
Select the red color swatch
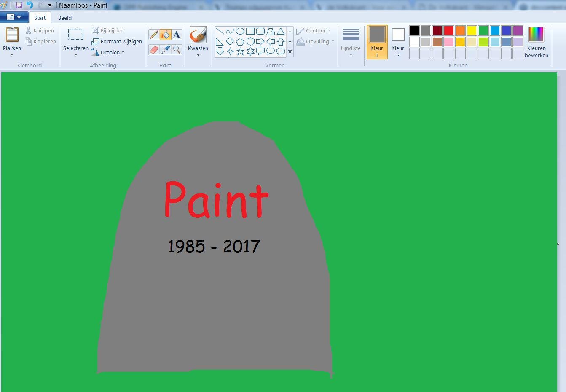(449, 30)
